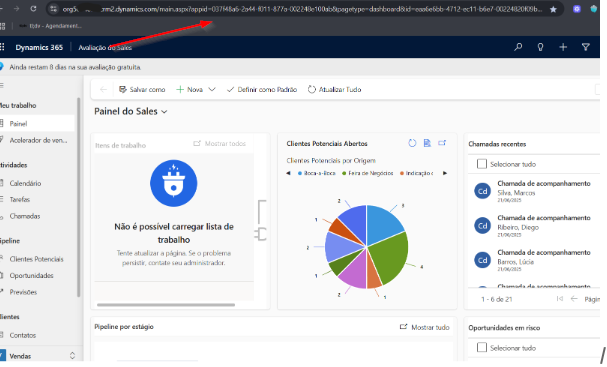Open Clientes Potenciais in the sidebar
607x367 pixels.
pyautogui.click(x=37, y=259)
